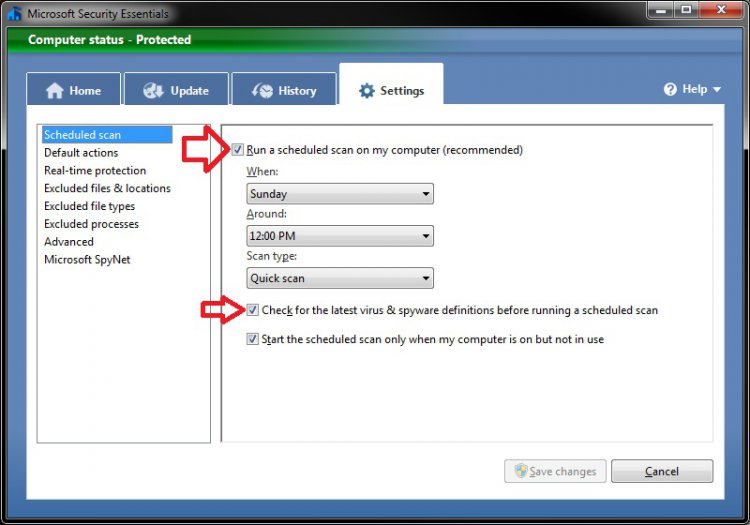Switch to the History tab
This screenshot has width=750, height=525.
click(x=284, y=88)
